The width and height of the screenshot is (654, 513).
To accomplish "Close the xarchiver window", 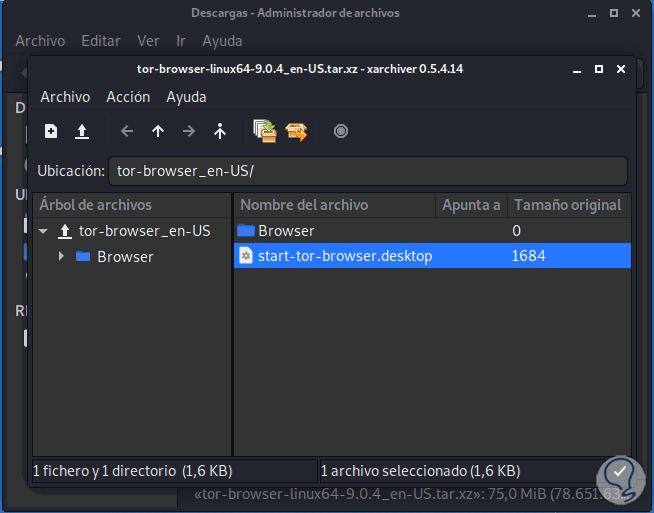I will click(621, 69).
